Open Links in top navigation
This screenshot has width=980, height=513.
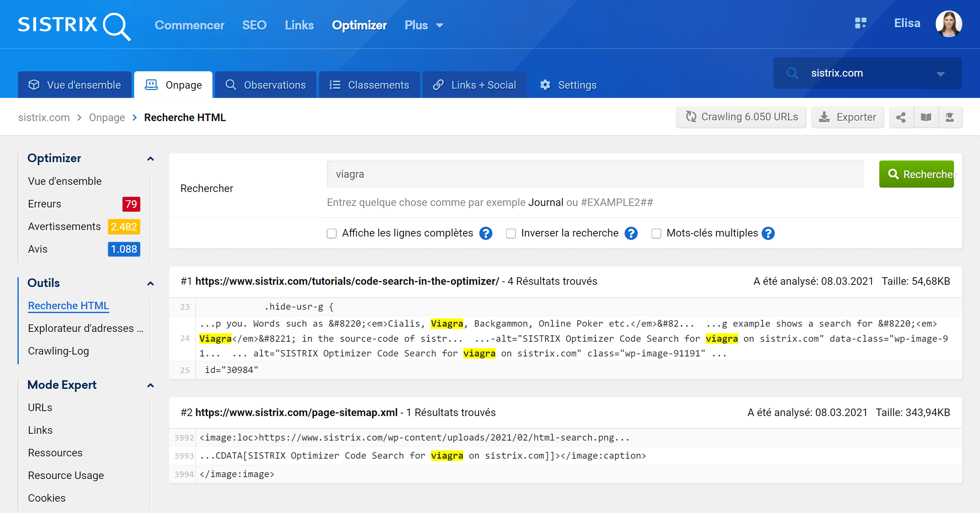click(x=299, y=25)
